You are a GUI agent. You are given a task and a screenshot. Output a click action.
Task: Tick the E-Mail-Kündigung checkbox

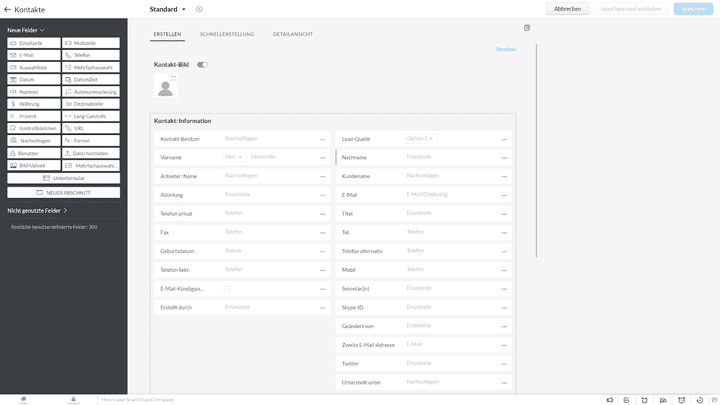(x=227, y=288)
